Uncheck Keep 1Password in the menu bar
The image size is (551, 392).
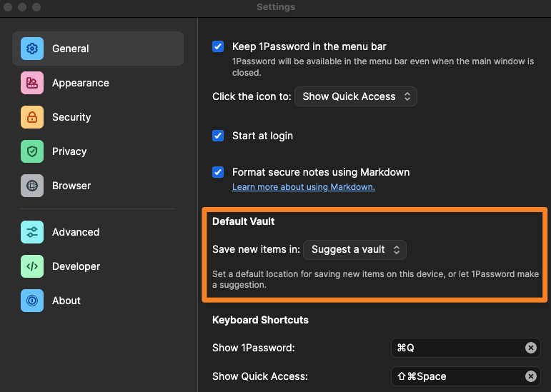(219, 46)
